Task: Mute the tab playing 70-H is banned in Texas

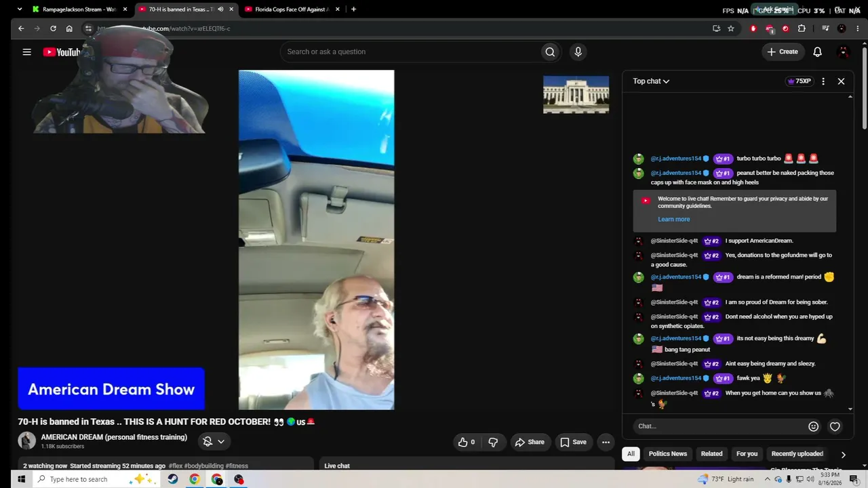Action: tap(220, 9)
